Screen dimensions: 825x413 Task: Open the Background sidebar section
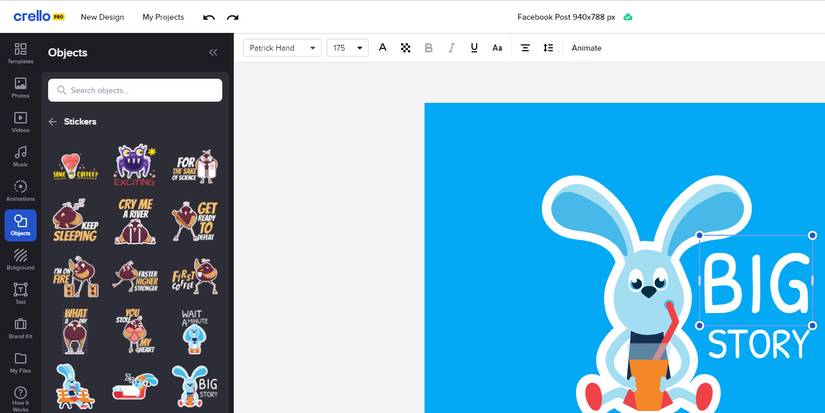(21, 259)
